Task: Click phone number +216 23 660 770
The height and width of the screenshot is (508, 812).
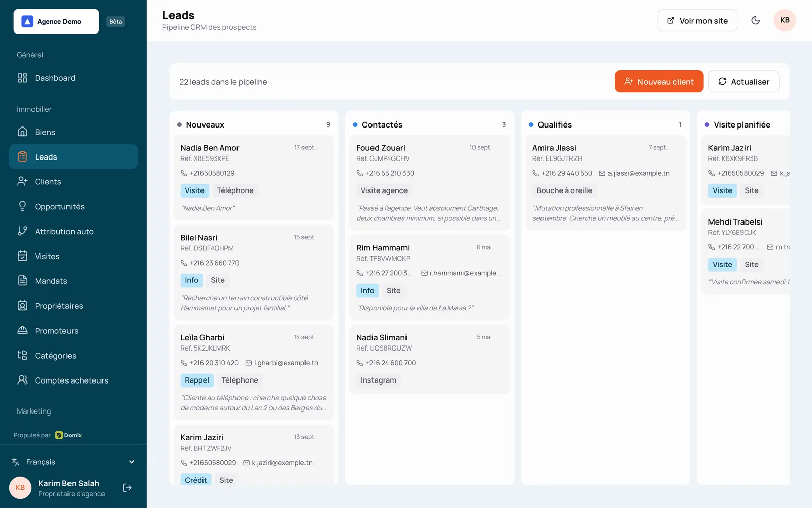Action: point(214,263)
